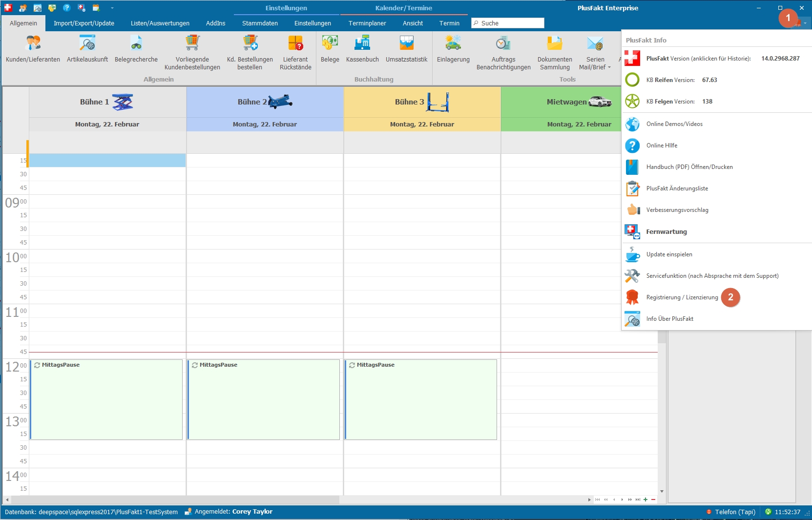812x520 pixels.
Task: Open the Einstellungen ribbon tab
Action: [312, 23]
